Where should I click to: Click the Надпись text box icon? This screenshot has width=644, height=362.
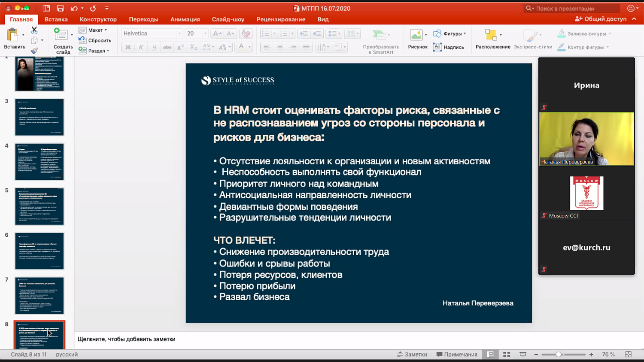tap(437, 47)
